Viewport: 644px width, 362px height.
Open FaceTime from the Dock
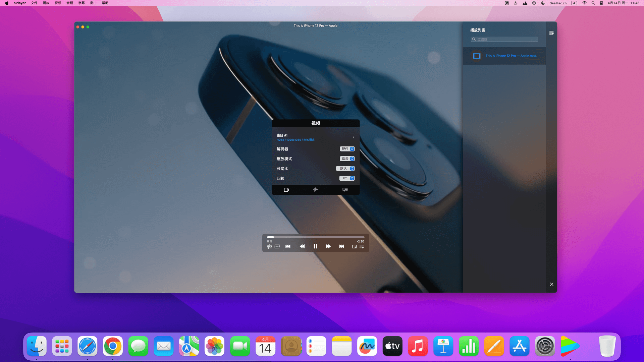coord(240,346)
